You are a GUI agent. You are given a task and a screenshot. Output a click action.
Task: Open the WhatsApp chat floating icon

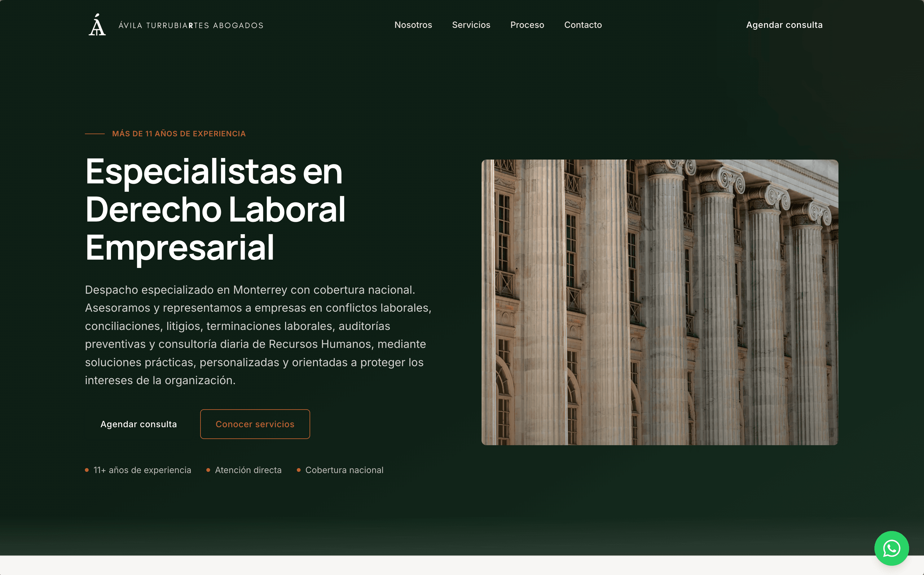891,548
